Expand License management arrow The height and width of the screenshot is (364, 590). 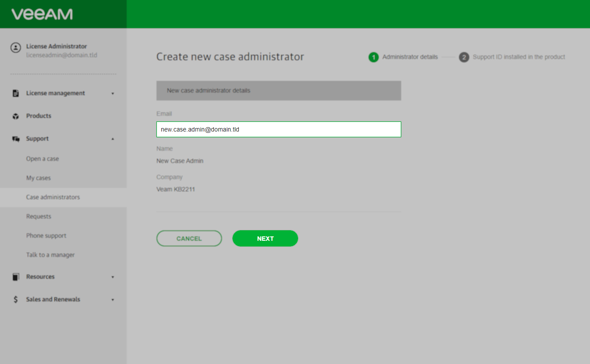113,94
